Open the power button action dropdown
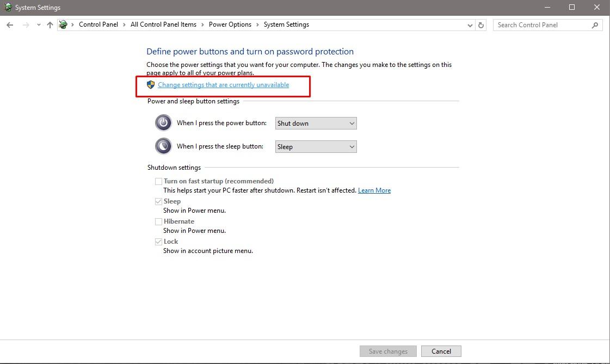 tap(316, 124)
